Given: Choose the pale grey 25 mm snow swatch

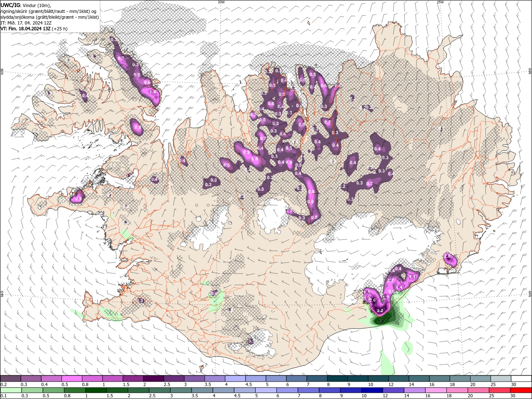Looking at the screenshot, I should [x=501, y=379].
